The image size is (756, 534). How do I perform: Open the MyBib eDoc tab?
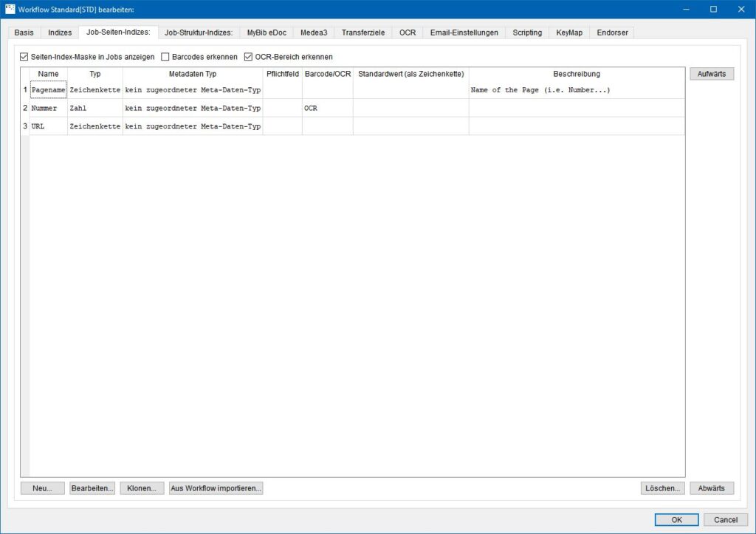tap(267, 32)
